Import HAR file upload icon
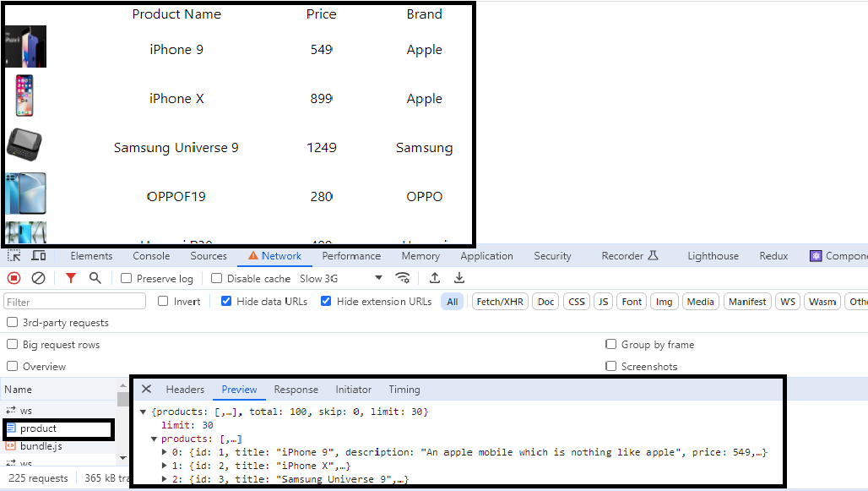The image size is (868, 491). click(435, 278)
